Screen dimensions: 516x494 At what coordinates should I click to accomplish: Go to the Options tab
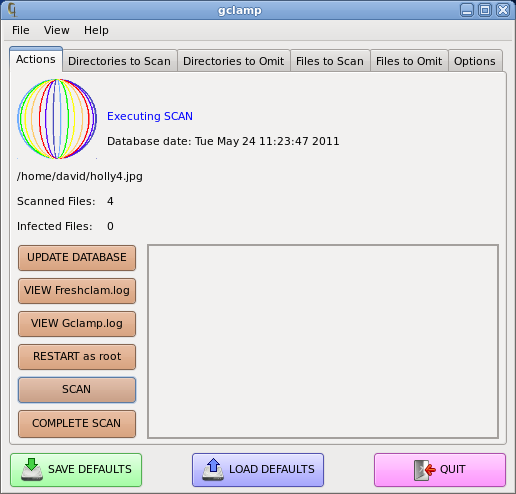tap(475, 61)
